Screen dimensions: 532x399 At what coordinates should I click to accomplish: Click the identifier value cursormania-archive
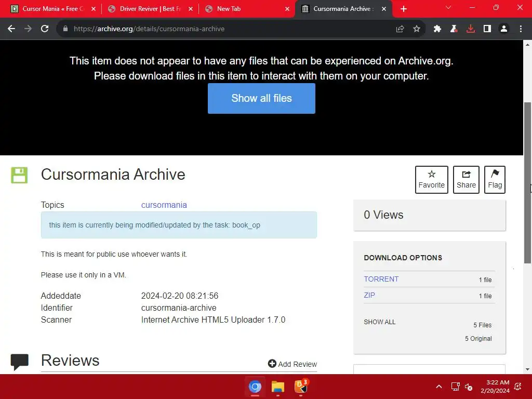(179, 308)
